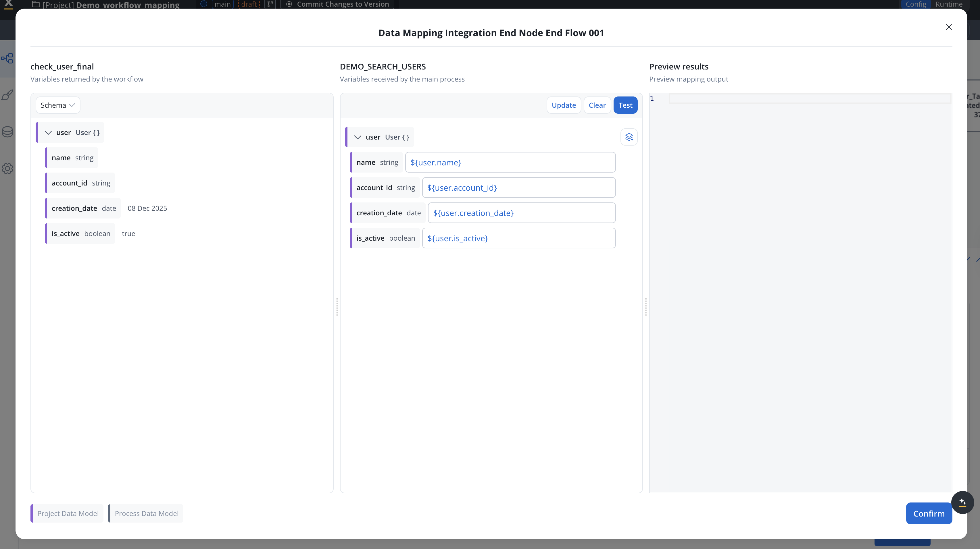Open the database icon in sidebar
This screenshot has height=549, width=980.
[x=7, y=132]
